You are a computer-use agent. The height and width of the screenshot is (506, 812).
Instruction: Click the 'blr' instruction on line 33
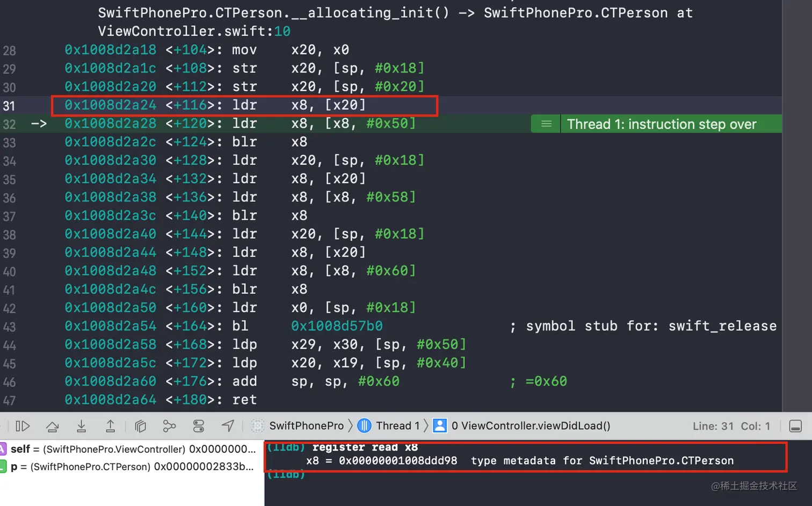(x=244, y=142)
